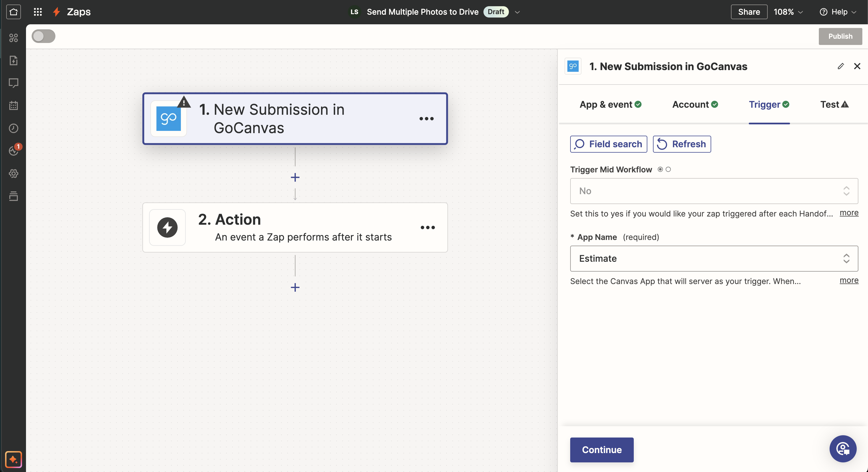This screenshot has width=868, height=472.
Task: Click the lightning icon on Action step
Action: (168, 227)
